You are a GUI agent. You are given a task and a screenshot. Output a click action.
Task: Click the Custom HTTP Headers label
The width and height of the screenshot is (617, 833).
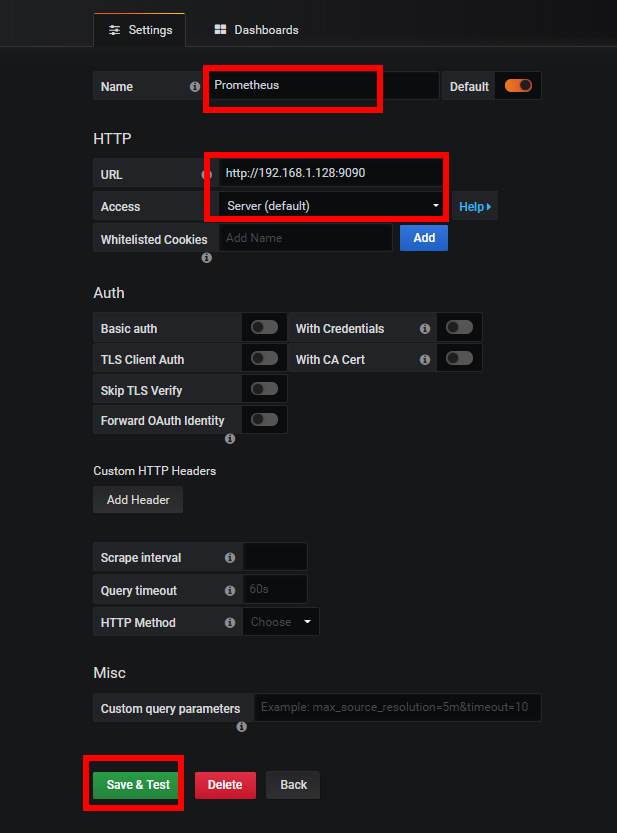pyautogui.click(x=155, y=471)
